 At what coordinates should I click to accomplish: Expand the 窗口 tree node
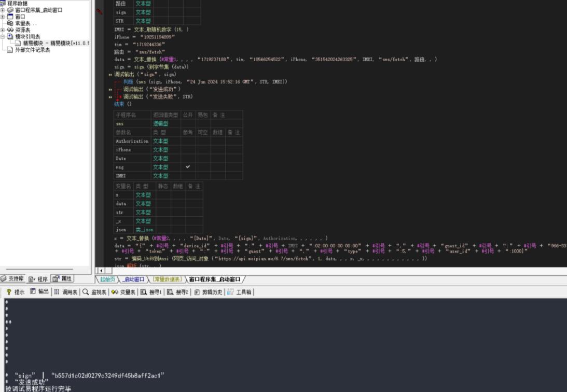[x=3, y=17]
